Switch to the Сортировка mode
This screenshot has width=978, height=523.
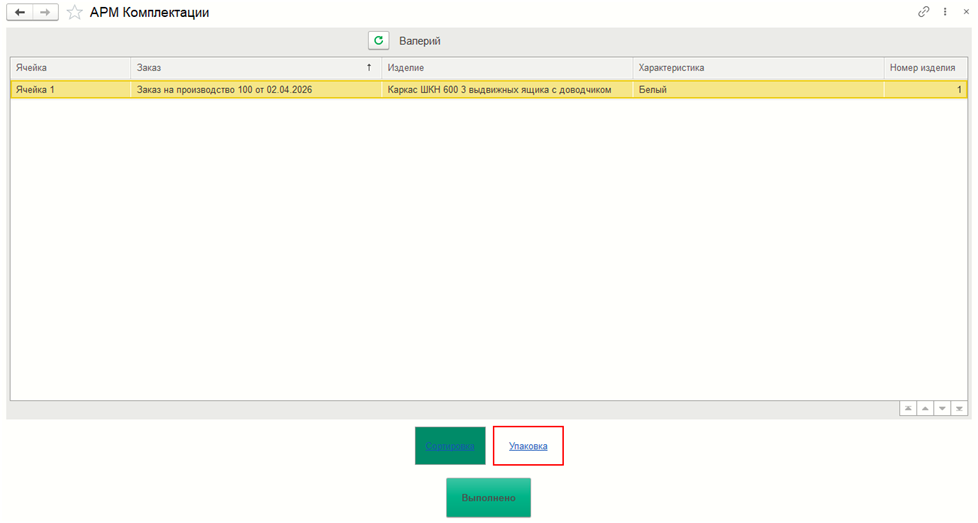450,446
